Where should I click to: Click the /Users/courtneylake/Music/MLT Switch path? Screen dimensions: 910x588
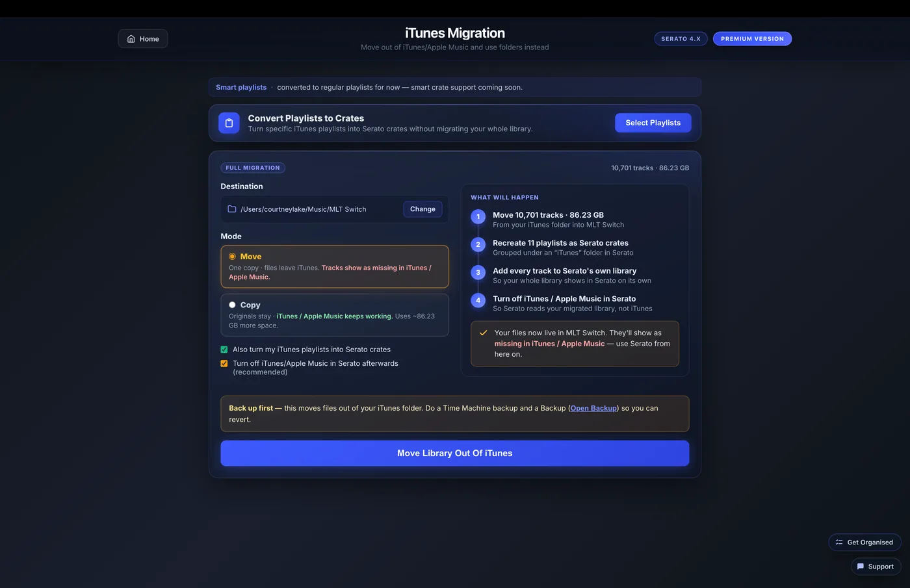[304, 209]
